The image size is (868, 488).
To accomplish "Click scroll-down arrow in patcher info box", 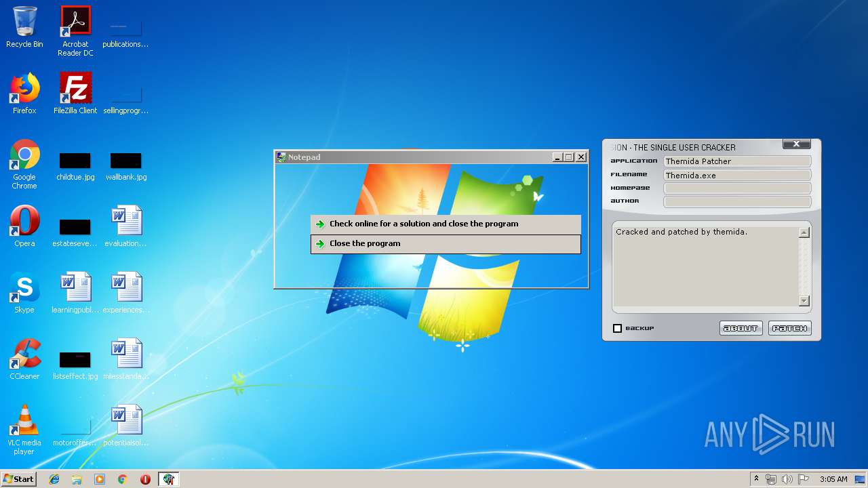I will tap(804, 301).
